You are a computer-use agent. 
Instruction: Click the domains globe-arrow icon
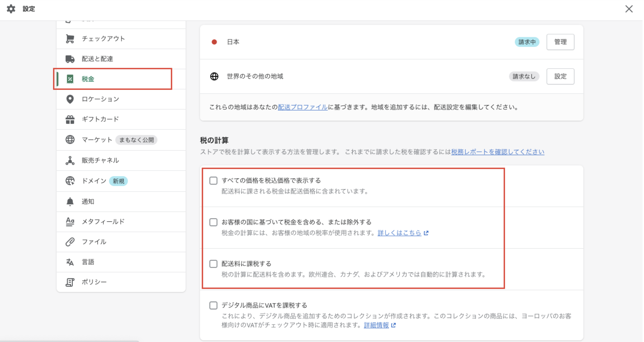pos(70,181)
